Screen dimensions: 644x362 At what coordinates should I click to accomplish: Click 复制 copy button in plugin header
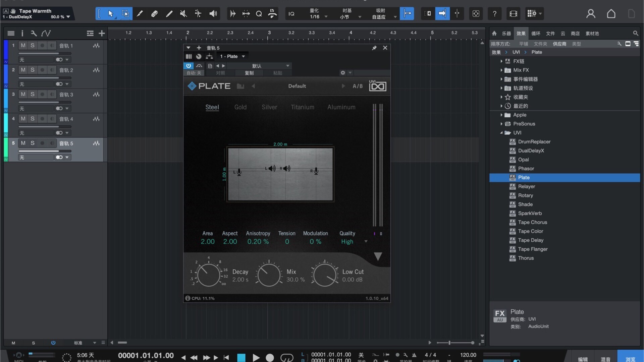coord(249,73)
